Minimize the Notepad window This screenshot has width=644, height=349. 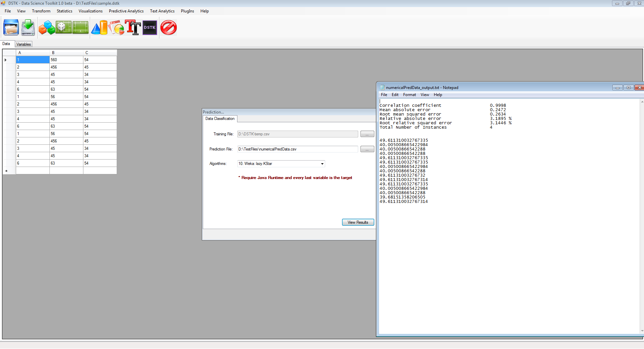click(x=617, y=88)
